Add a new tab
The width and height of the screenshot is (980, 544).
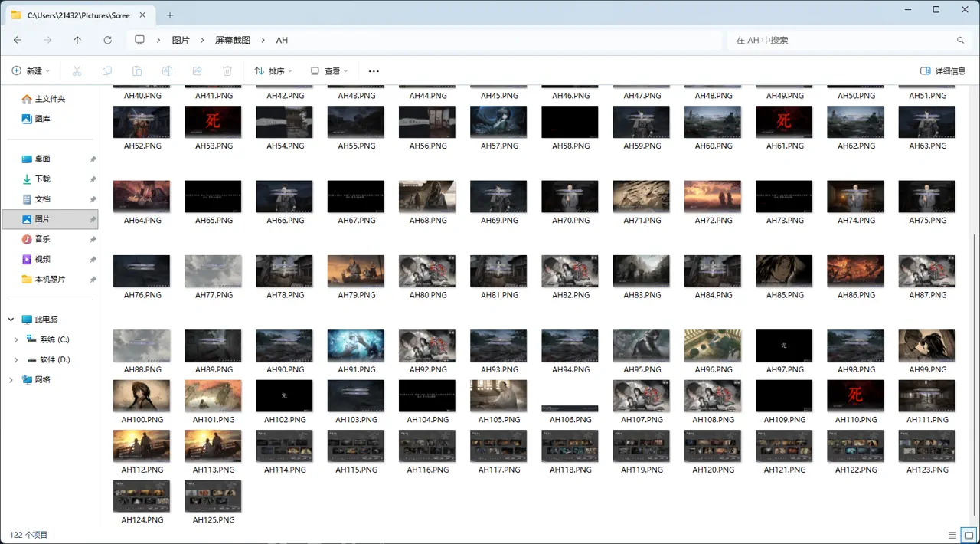[x=170, y=15]
